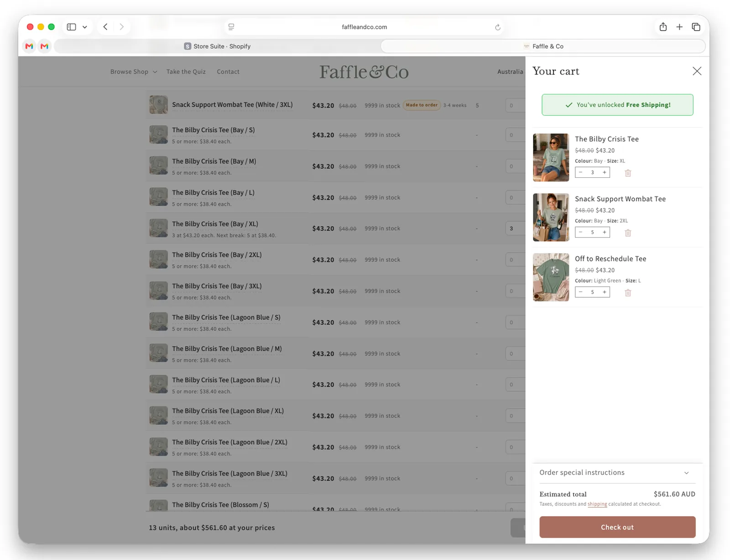Increase Snack Support Wombat Tee quantity
730x560 pixels.
point(604,232)
